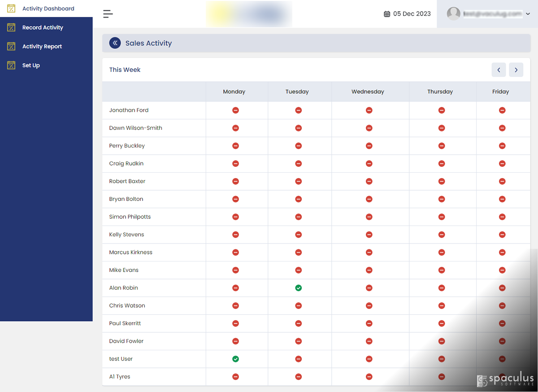The height and width of the screenshot is (392, 538).
Task: Advance to next week with right chevron
Action: (x=516, y=70)
